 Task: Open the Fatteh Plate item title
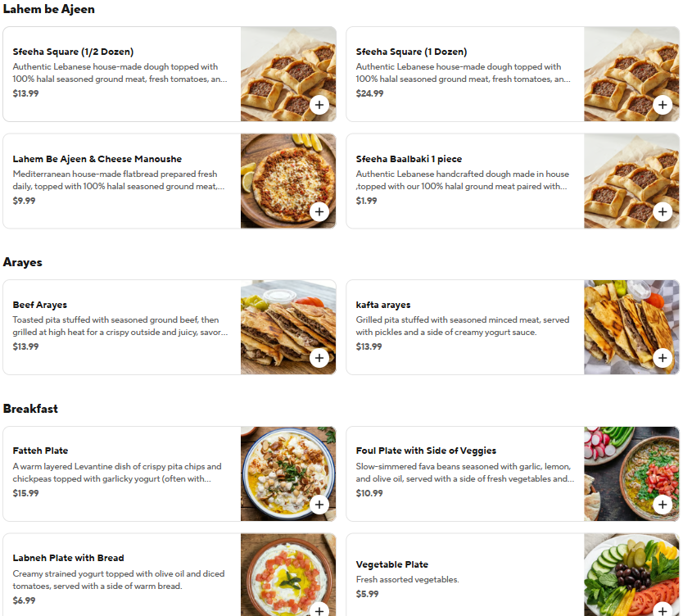pos(40,451)
